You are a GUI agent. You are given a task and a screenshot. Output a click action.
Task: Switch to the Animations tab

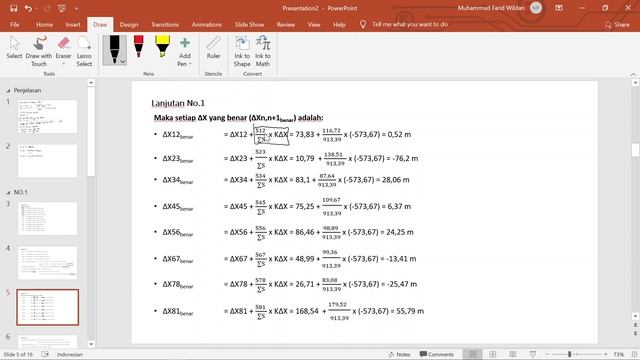pos(207,24)
